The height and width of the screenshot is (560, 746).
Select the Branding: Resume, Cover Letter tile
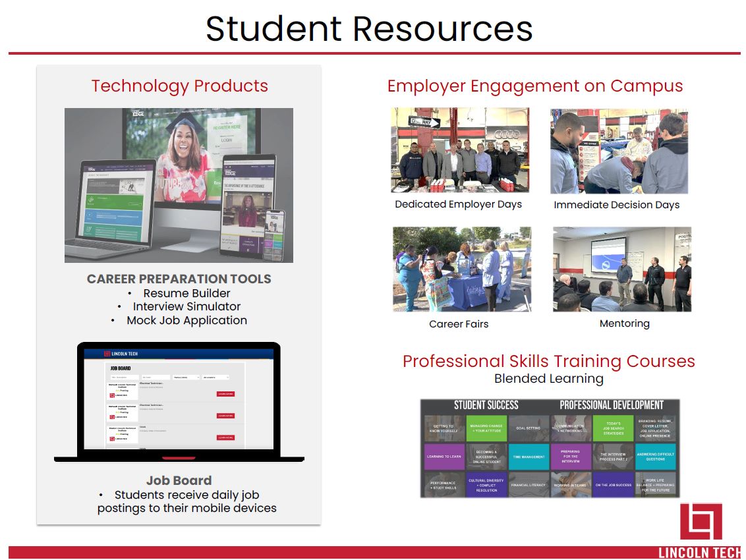655,428
